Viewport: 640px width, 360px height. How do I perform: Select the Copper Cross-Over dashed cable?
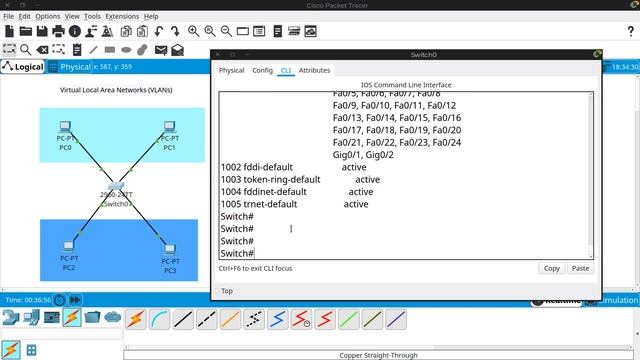pyautogui.click(x=207, y=319)
